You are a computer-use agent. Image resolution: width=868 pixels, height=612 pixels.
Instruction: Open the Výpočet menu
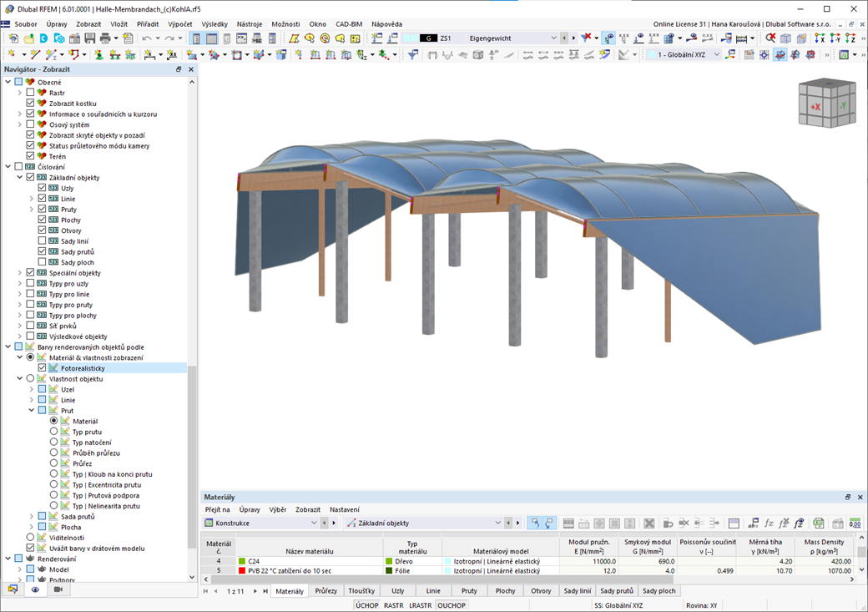pos(180,24)
